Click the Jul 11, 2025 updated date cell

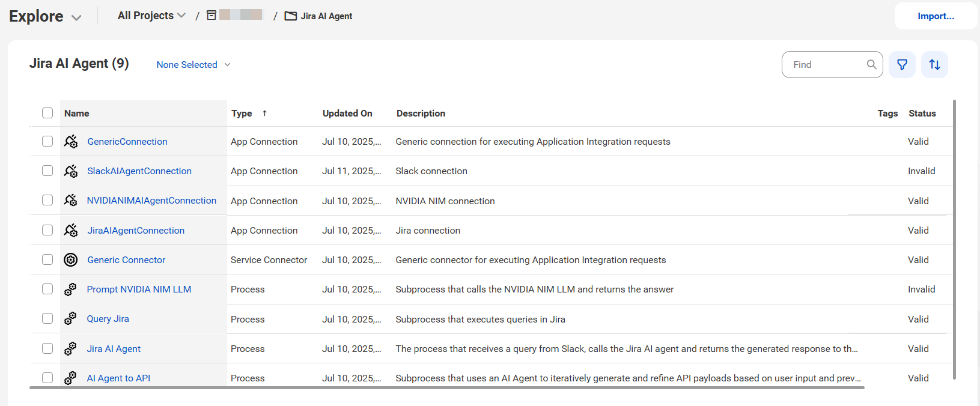pos(352,171)
